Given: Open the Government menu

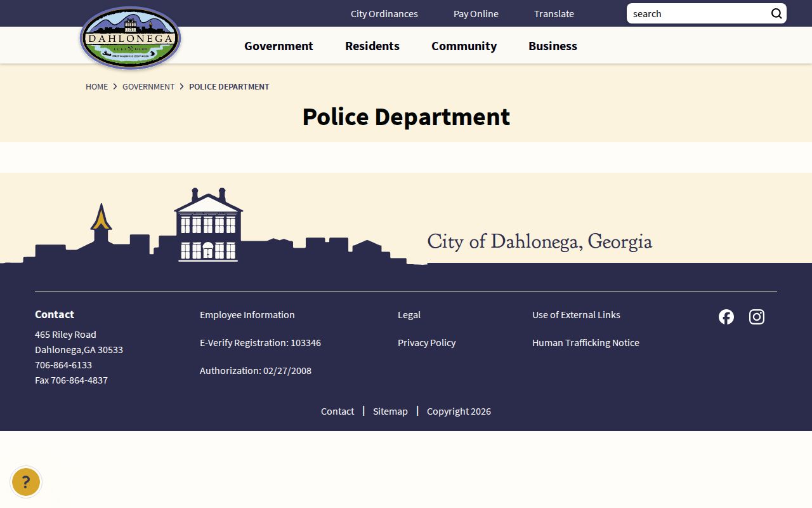Looking at the screenshot, I should [278, 46].
